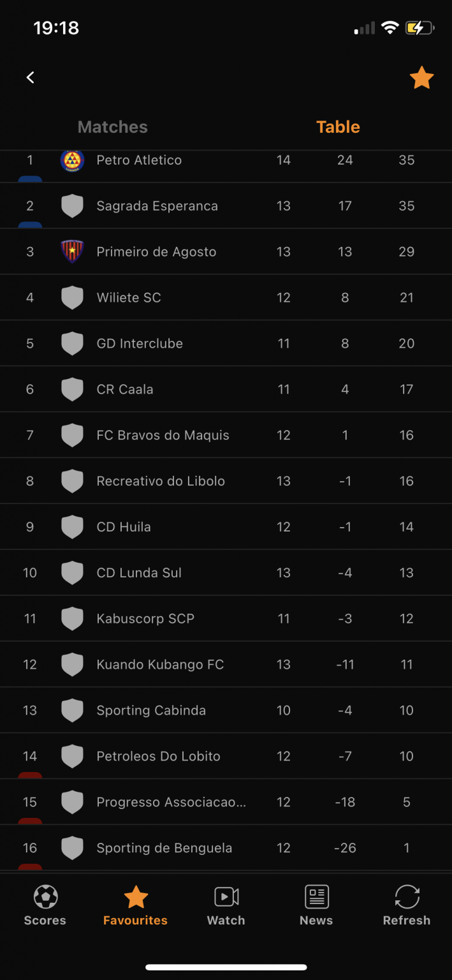Open Wiliete SC team row
The width and height of the screenshot is (452, 980).
129,297
